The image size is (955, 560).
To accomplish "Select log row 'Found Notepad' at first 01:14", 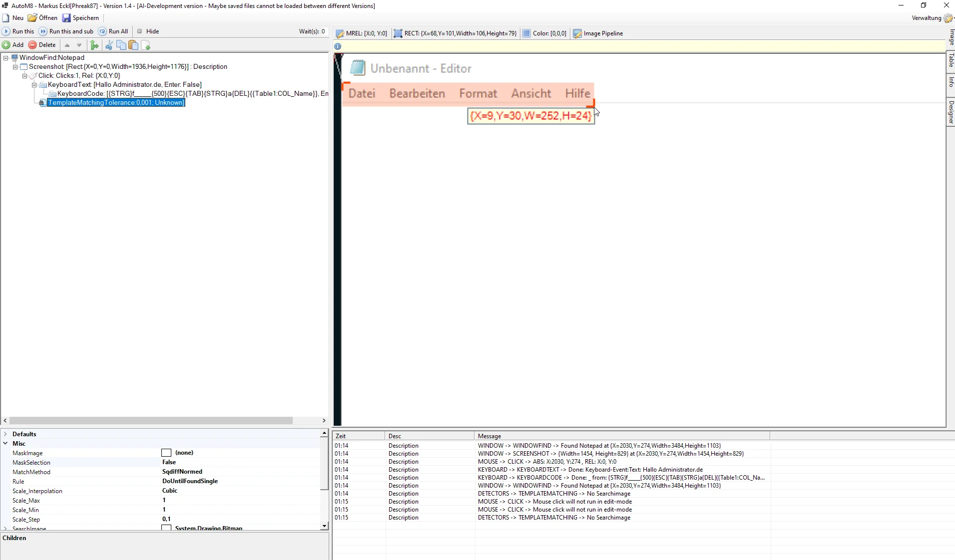I will click(552, 446).
